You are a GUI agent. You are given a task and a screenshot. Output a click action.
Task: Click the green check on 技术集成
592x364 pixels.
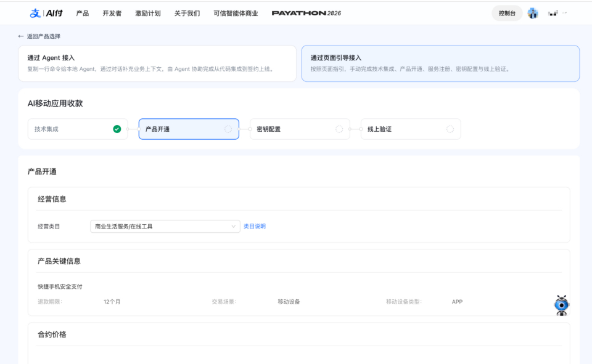coord(117,129)
